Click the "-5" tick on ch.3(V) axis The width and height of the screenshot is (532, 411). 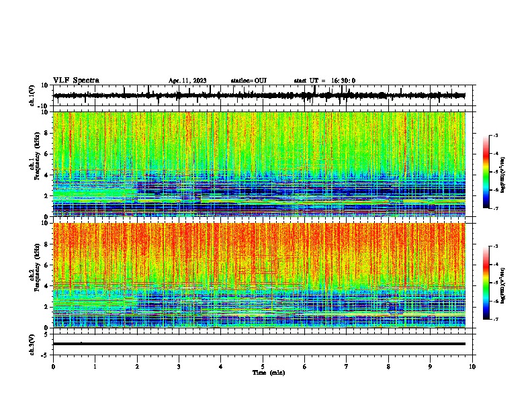coord(45,355)
